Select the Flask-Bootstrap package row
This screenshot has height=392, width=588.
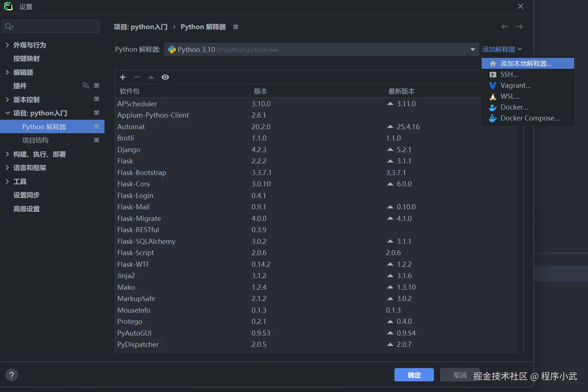point(316,173)
